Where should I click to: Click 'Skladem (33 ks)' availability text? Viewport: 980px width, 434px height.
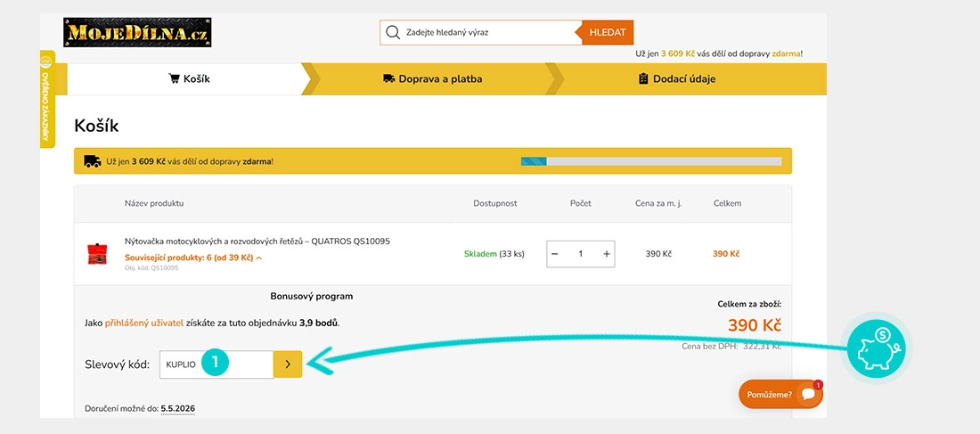(x=494, y=254)
